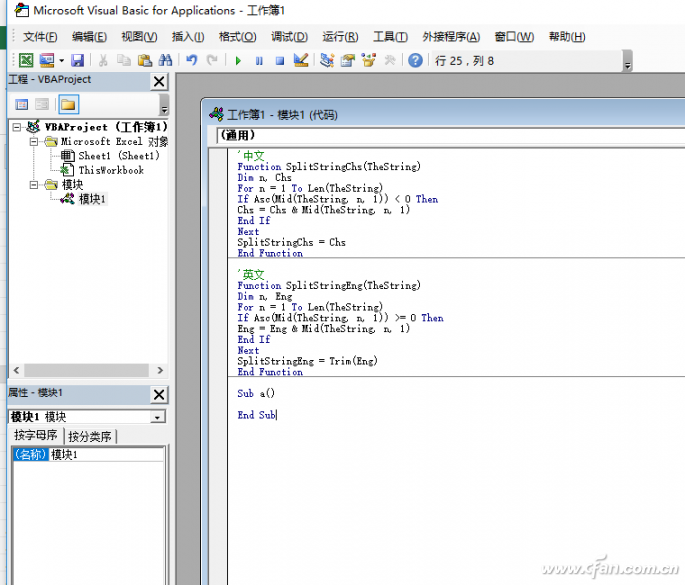Image resolution: width=685 pixels, height=585 pixels.
Task: Close the 属性 - 模块1 panel
Action: pyautogui.click(x=159, y=395)
